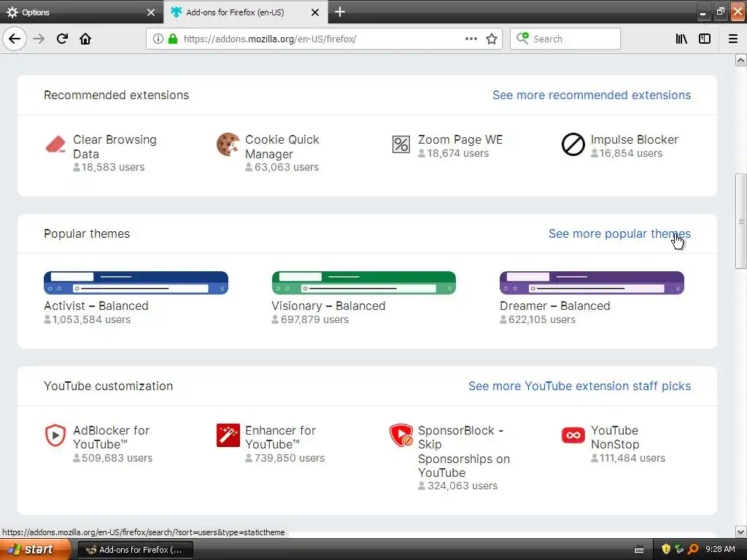
Task: Open the Firefox hamburger menu
Action: tap(733, 39)
